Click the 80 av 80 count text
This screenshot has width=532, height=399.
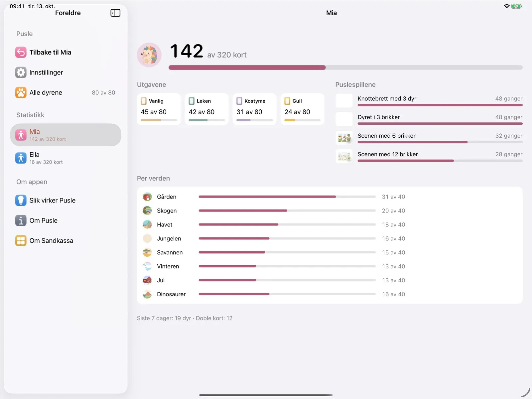(x=103, y=93)
